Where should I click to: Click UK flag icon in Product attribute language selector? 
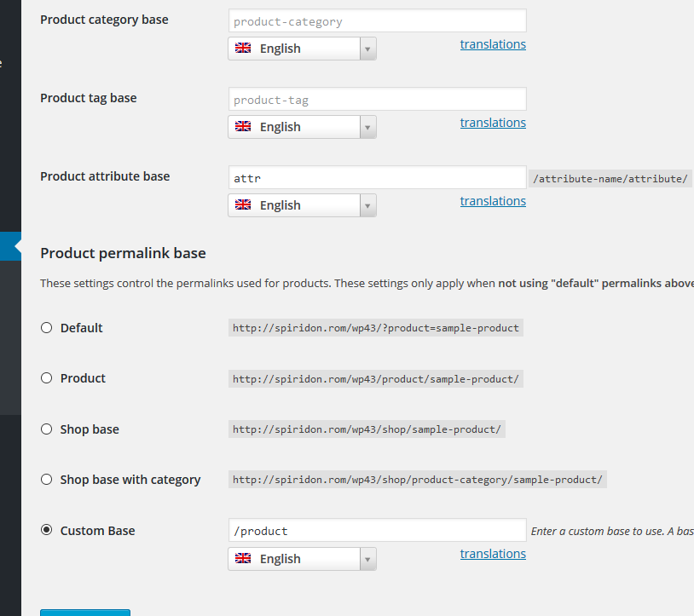[242, 204]
